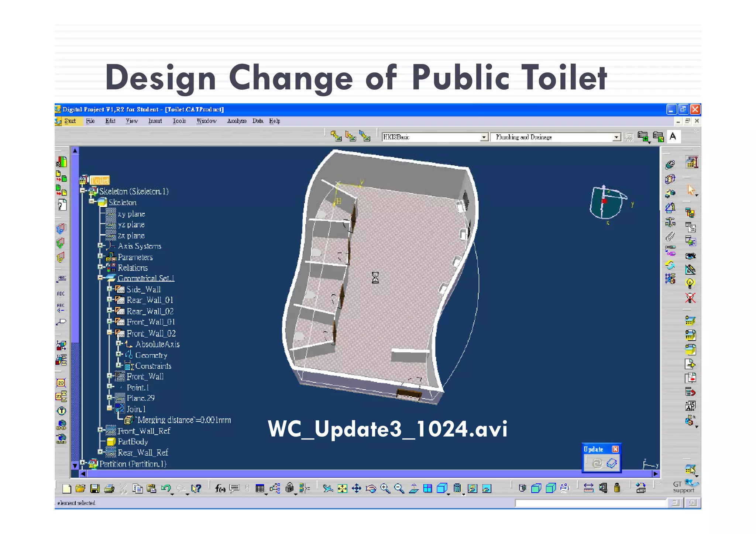Click the Paste clipboard icon

(151, 489)
